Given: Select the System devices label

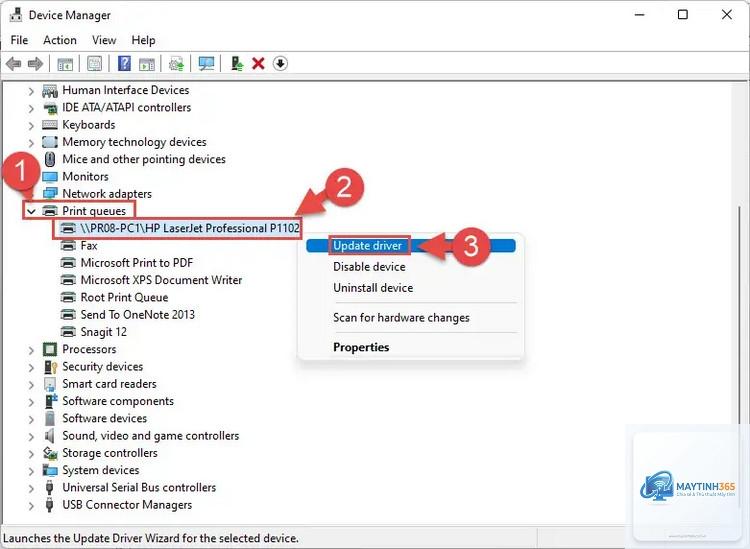Looking at the screenshot, I should click(x=101, y=470).
